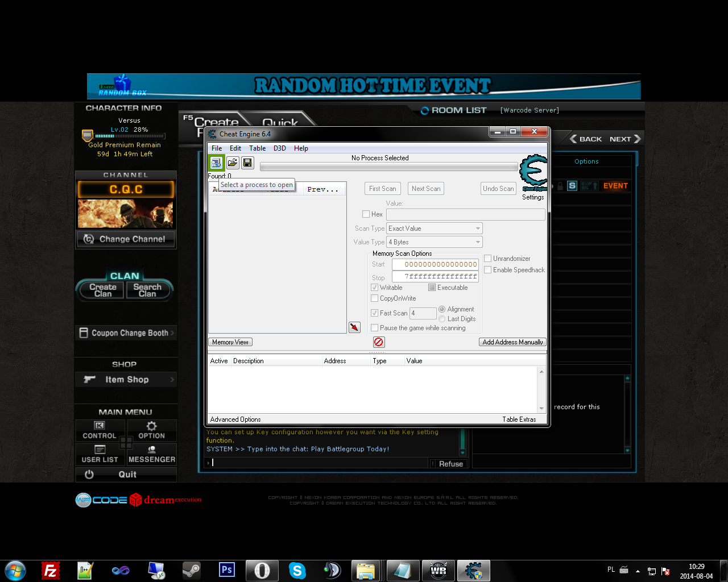Click the Start address field
Image resolution: width=728 pixels, height=582 pixels.
tap(435, 264)
